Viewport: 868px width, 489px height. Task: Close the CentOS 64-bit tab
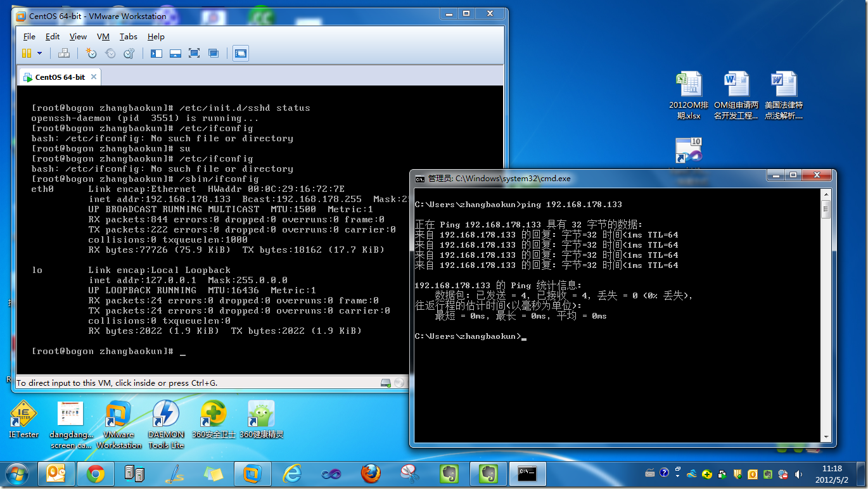tap(94, 77)
